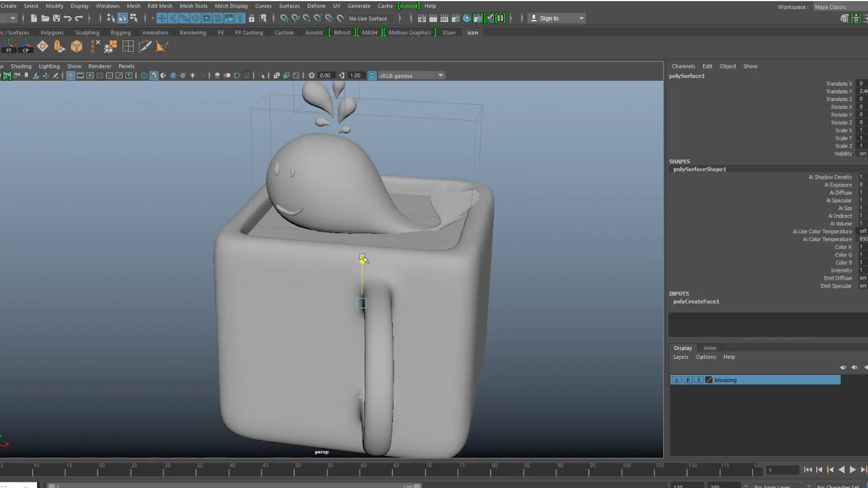
Task: Click the blocking layer color swatch
Action: tap(709, 380)
